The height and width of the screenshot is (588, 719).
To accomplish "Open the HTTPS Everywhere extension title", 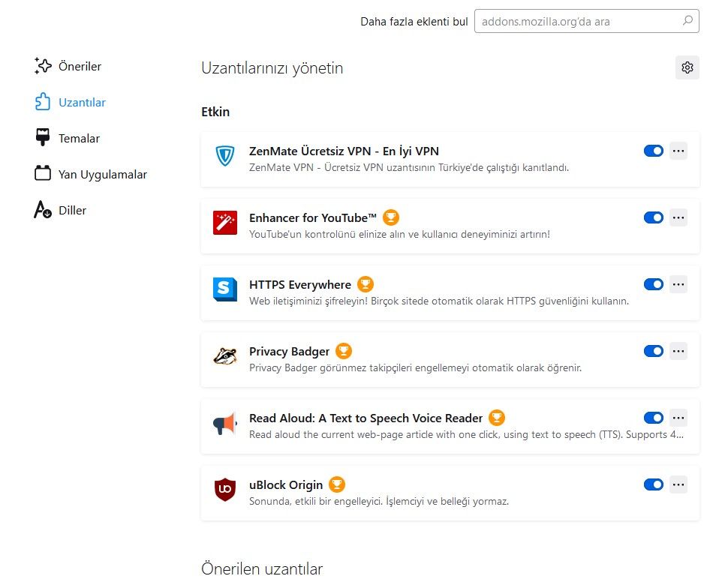I will pos(300,284).
